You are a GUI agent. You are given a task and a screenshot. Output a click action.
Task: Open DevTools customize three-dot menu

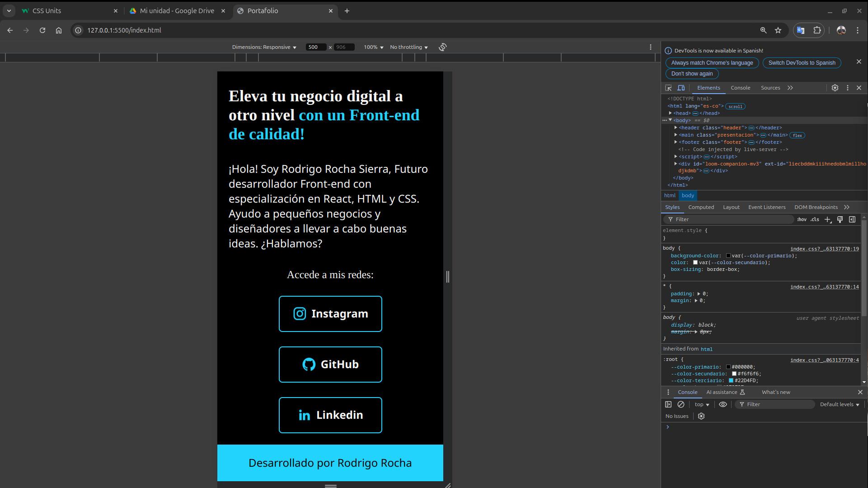pos(848,88)
